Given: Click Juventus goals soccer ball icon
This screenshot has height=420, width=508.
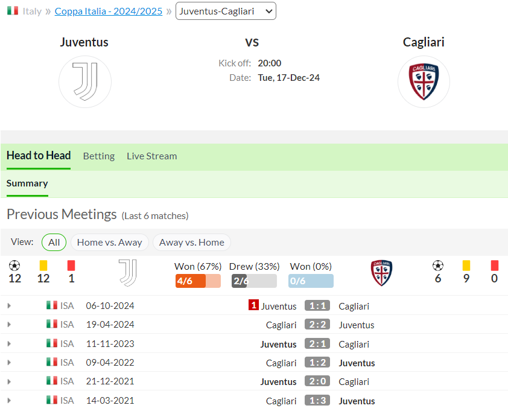Looking at the screenshot, I should tap(14, 266).
